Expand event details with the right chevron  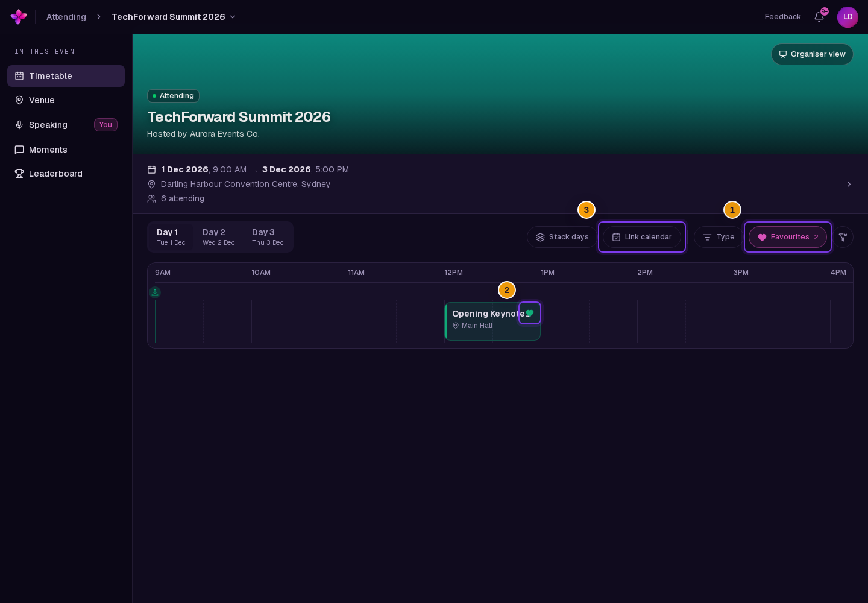pyautogui.click(x=849, y=184)
